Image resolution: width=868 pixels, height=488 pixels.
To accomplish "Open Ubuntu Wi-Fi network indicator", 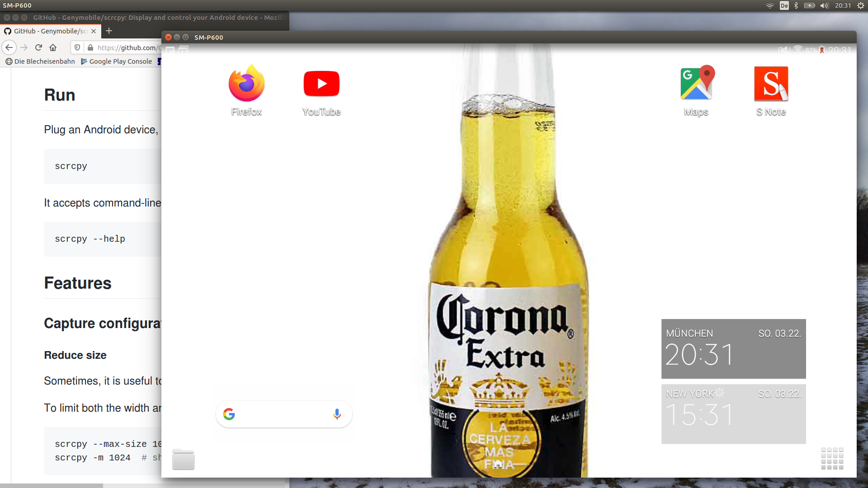I will (769, 5).
